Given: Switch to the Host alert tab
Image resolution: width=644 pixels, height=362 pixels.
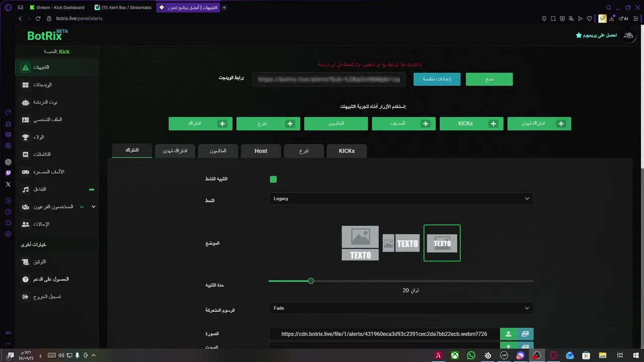Looking at the screenshot, I should (261, 151).
